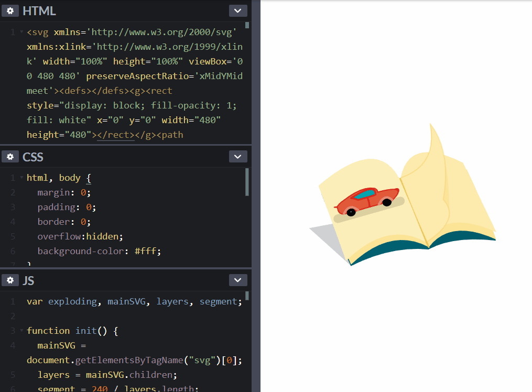Select the CSS panel title

pos(32,156)
